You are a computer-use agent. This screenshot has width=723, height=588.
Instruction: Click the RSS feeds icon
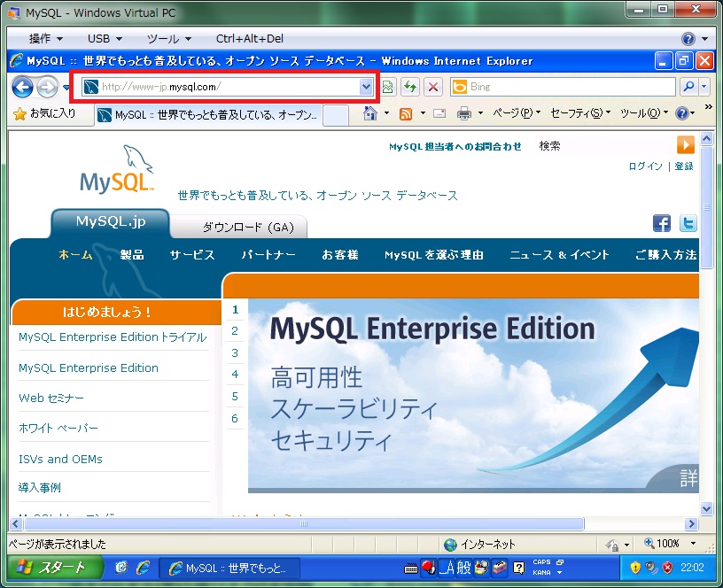[x=406, y=114]
